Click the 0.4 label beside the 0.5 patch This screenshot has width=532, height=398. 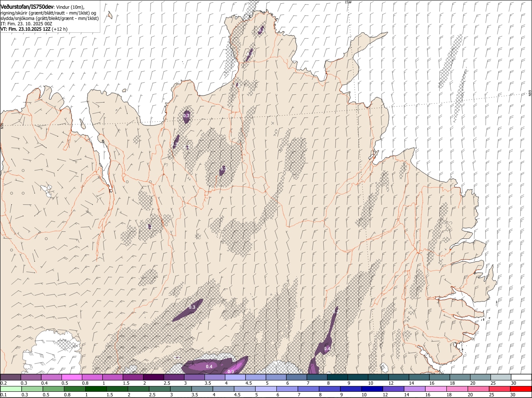click(209, 366)
